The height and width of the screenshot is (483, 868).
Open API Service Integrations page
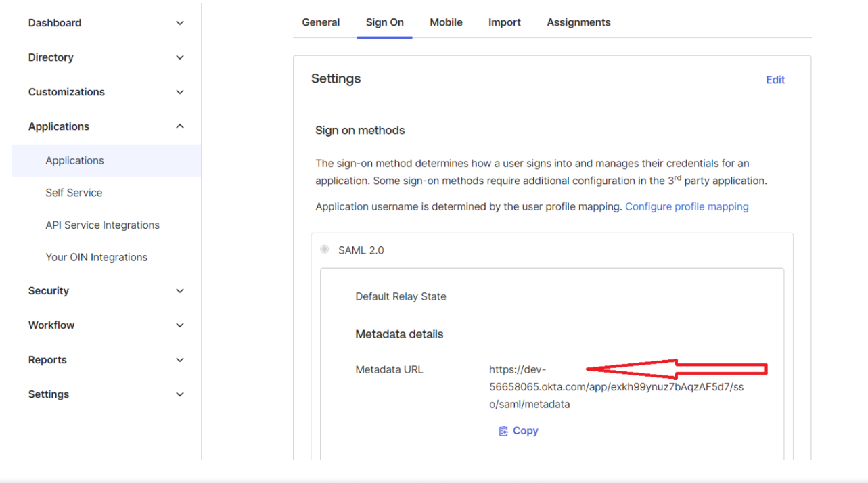click(102, 225)
